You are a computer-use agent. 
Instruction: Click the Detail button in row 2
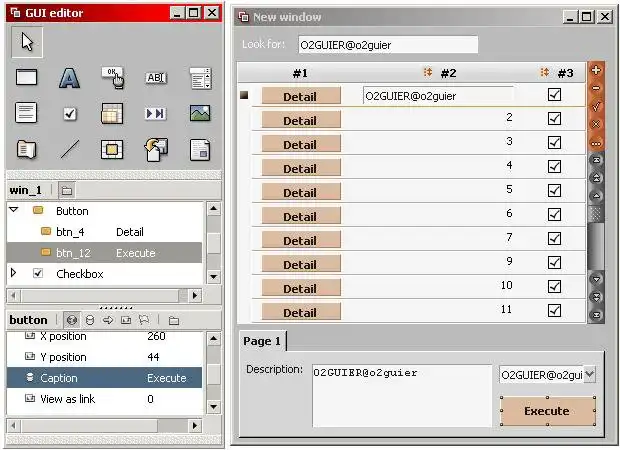tap(301, 120)
